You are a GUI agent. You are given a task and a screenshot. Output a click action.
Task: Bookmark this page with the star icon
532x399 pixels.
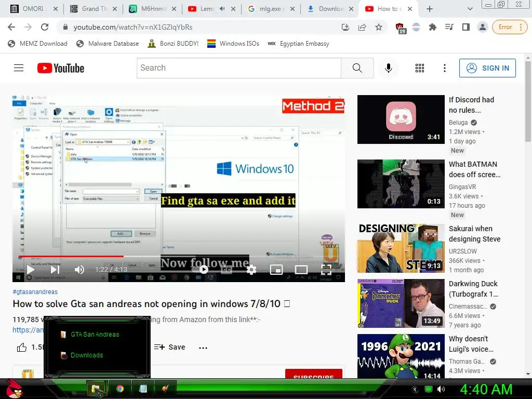(x=379, y=27)
